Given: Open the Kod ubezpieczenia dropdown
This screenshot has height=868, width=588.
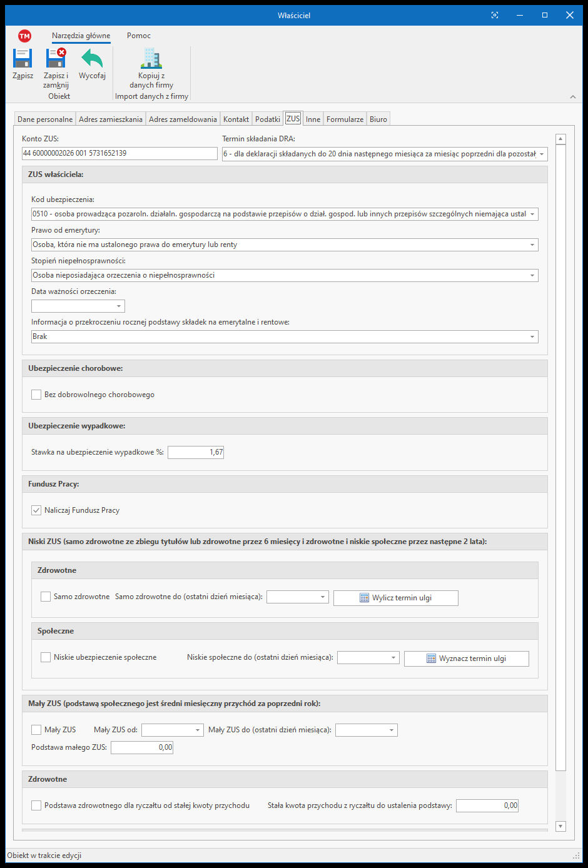Looking at the screenshot, I should coord(532,214).
